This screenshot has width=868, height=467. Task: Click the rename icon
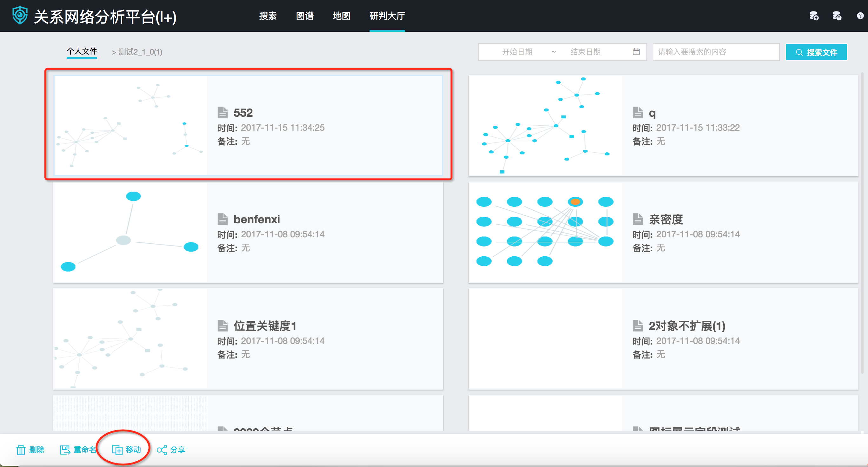tap(65, 450)
